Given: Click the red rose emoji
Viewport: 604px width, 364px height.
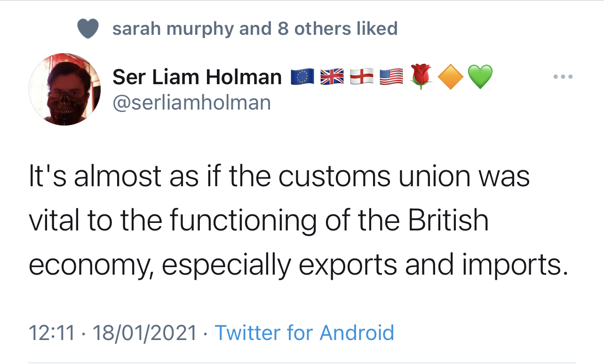Looking at the screenshot, I should click(421, 76).
